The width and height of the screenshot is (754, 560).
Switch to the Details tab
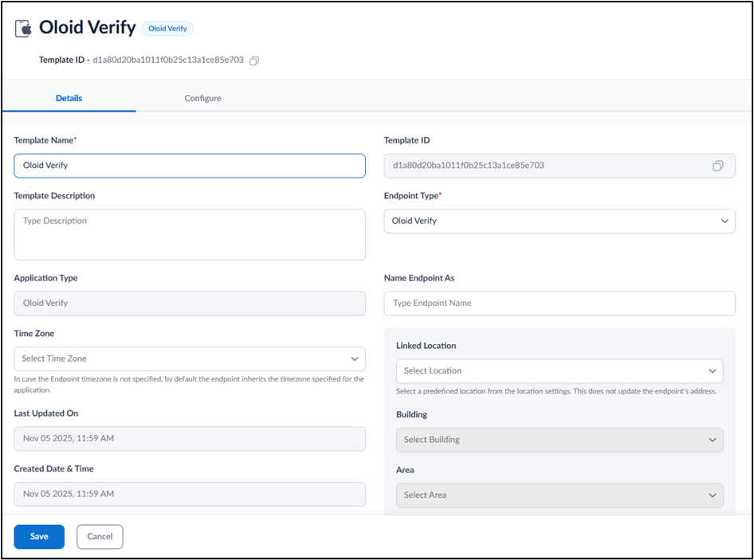coord(69,98)
